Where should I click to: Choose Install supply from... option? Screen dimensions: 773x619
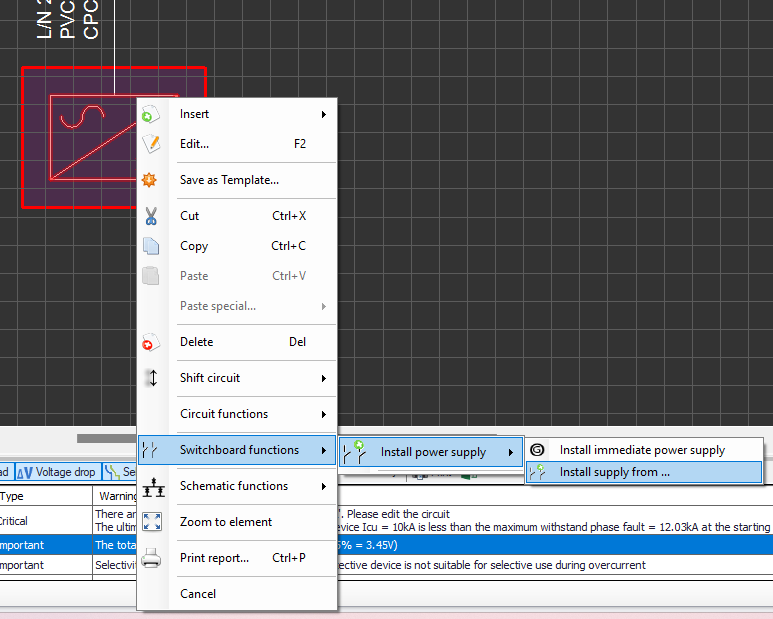point(614,472)
